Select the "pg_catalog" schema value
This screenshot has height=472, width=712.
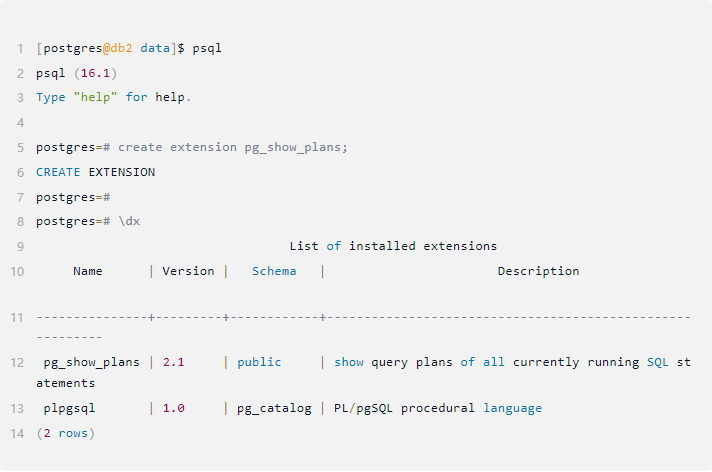point(274,408)
